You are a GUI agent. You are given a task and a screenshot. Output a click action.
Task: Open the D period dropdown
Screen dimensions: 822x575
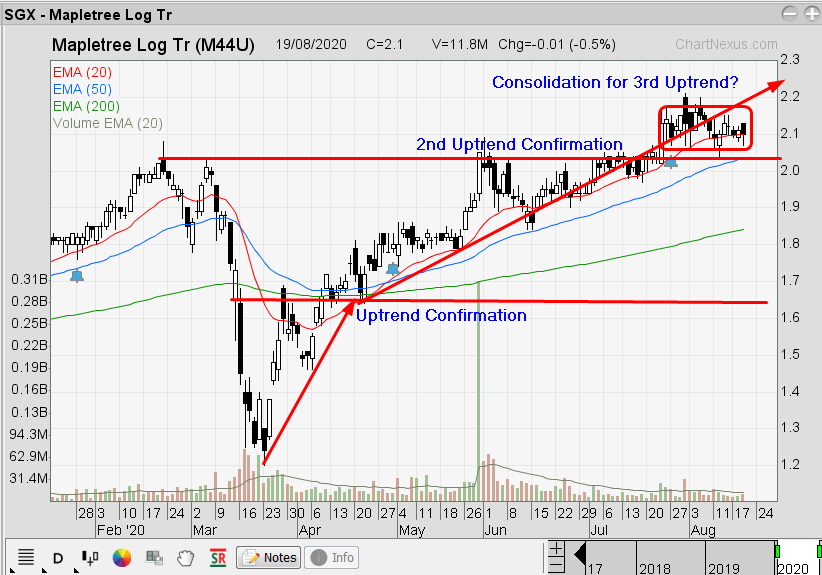click(58, 558)
